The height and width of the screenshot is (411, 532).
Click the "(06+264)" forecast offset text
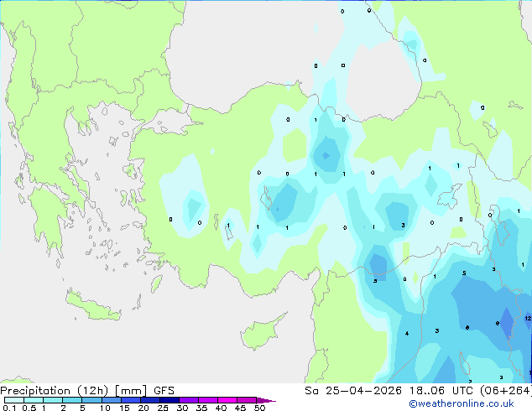pos(505,391)
